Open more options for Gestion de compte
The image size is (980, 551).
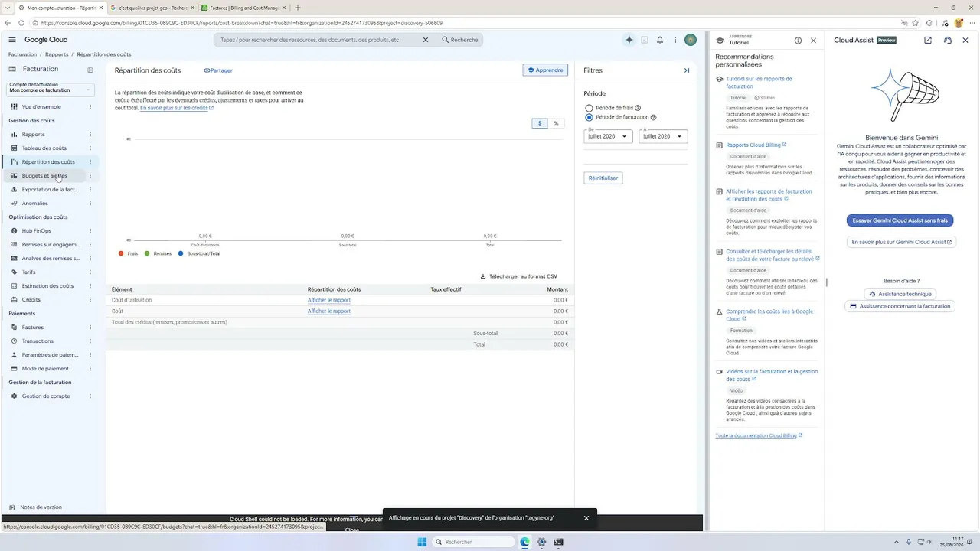click(90, 396)
